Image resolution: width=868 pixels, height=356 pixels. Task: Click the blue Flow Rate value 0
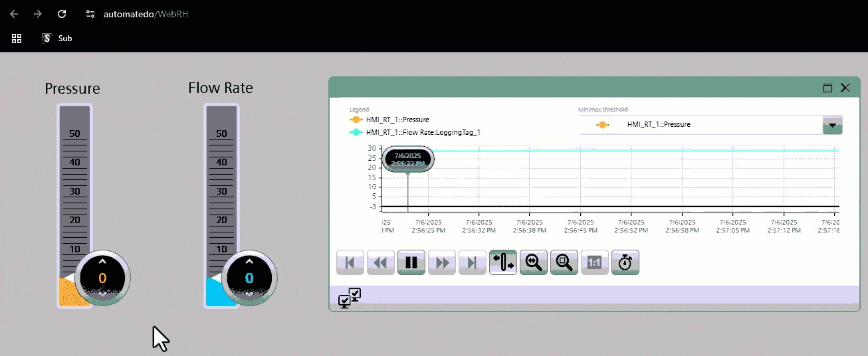tap(249, 278)
